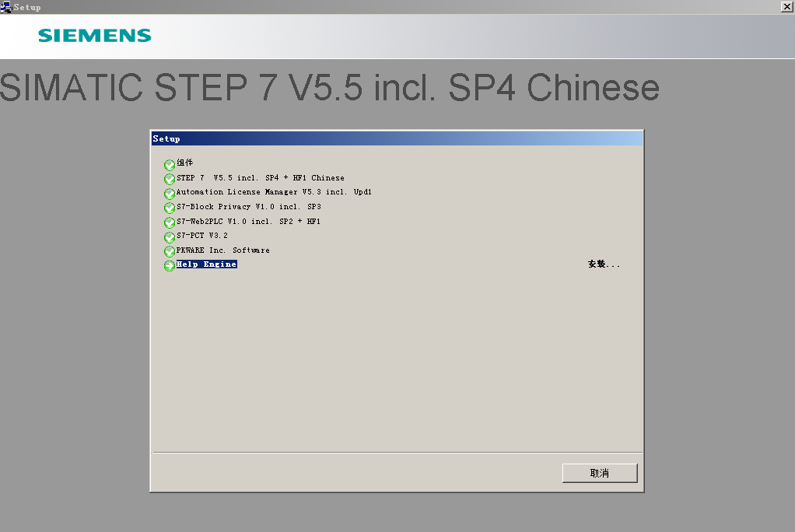Close the Setup window with the X button
Viewport: 795px width, 532px height.
tap(787, 6)
